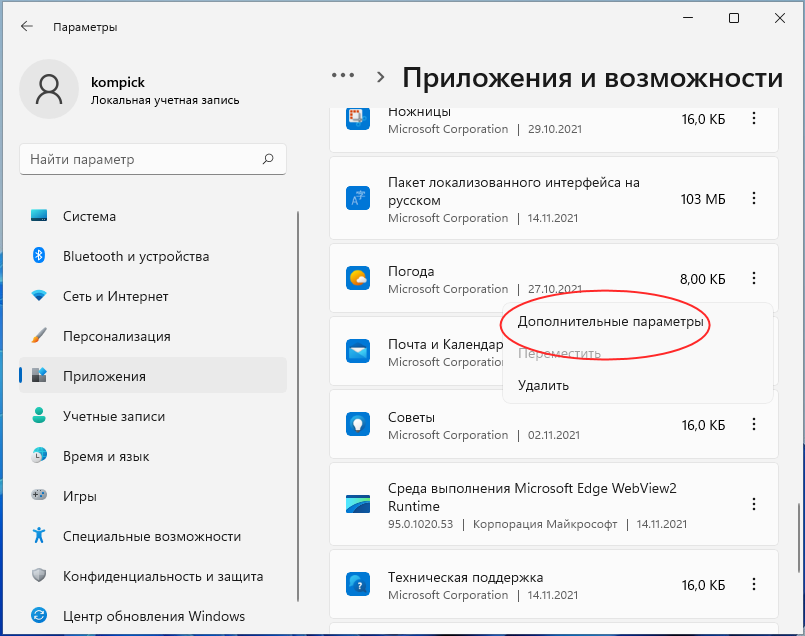Open three-dot menu for Ножницы

(x=754, y=119)
